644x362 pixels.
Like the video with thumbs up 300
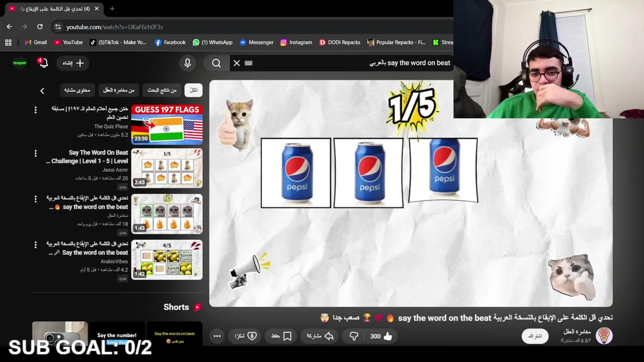point(381,336)
